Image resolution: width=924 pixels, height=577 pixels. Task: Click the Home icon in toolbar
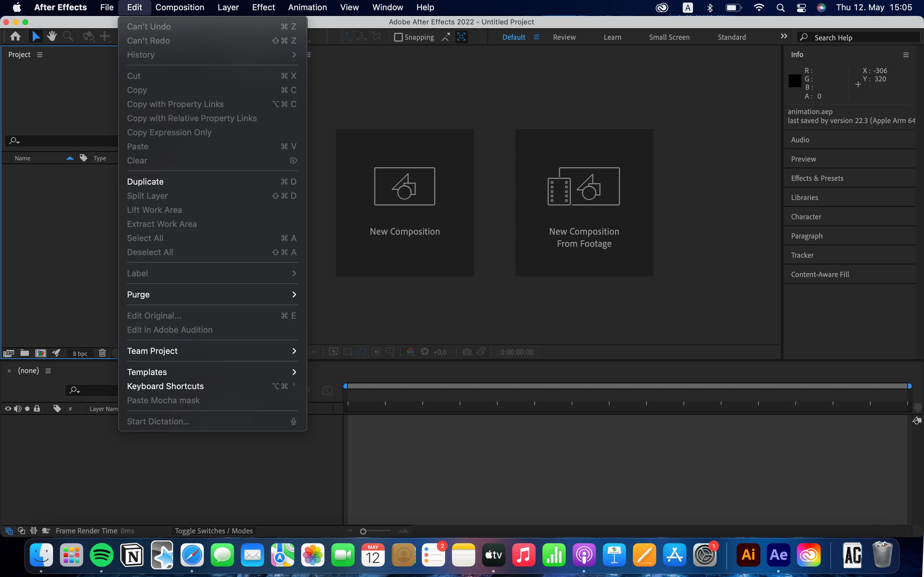(16, 37)
